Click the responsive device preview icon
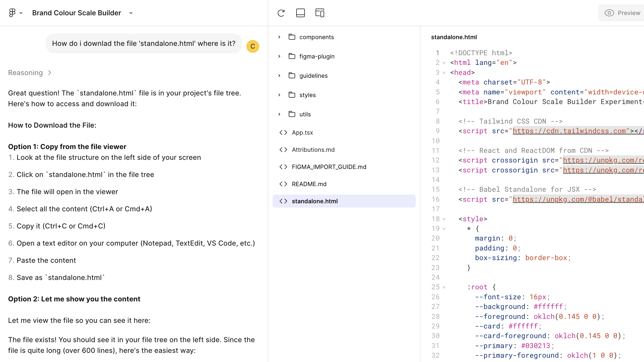644x362 pixels. tap(320, 13)
